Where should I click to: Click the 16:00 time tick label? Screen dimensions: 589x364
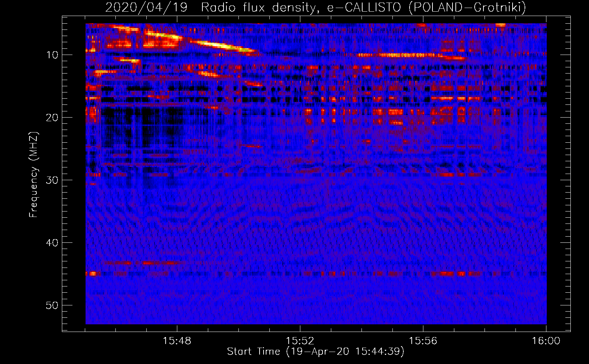[x=546, y=341]
